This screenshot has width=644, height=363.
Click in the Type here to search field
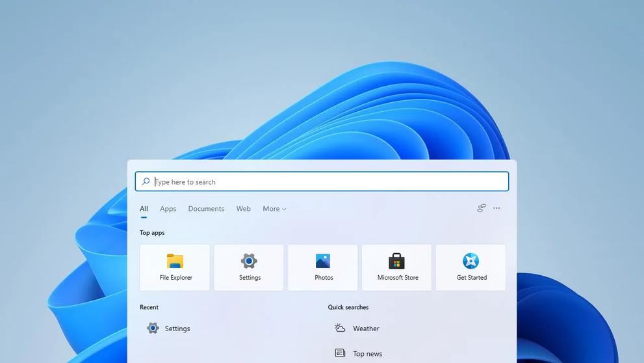322,181
